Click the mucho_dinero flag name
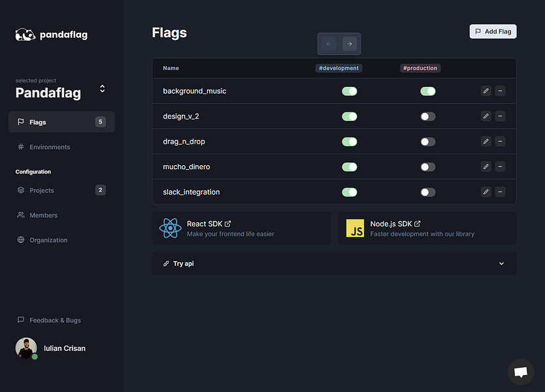Image resolution: width=545 pixels, height=392 pixels. [186, 167]
